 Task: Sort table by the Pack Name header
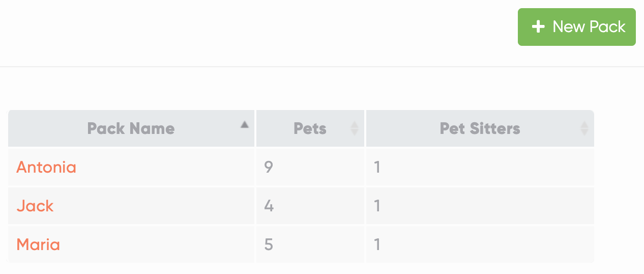131,128
